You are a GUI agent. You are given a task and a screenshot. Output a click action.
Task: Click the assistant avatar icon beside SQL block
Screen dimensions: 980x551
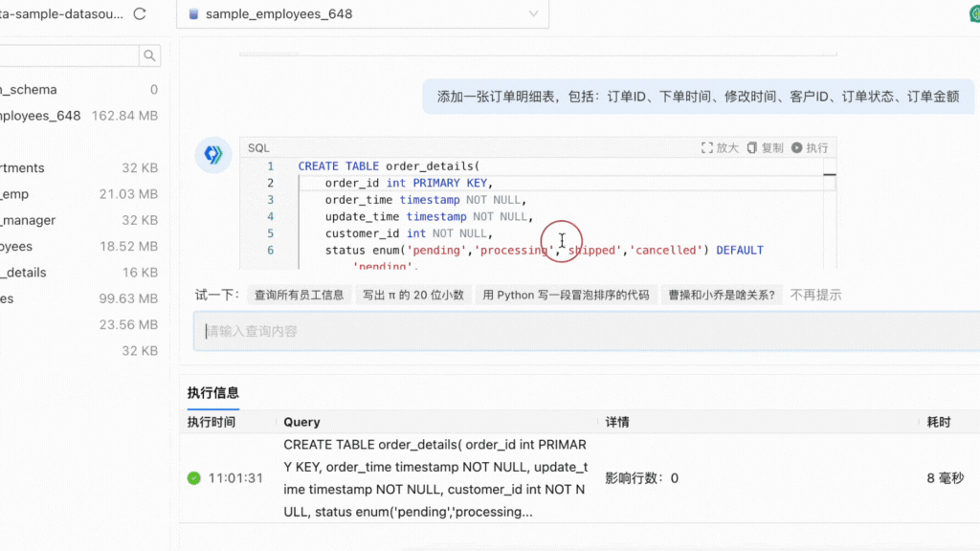tap(213, 154)
